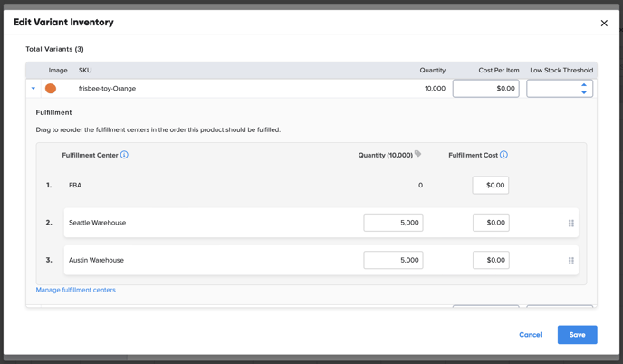Increase the Low Stock Threshold value
Screen dimensions: 623x364
[x=584, y=85]
